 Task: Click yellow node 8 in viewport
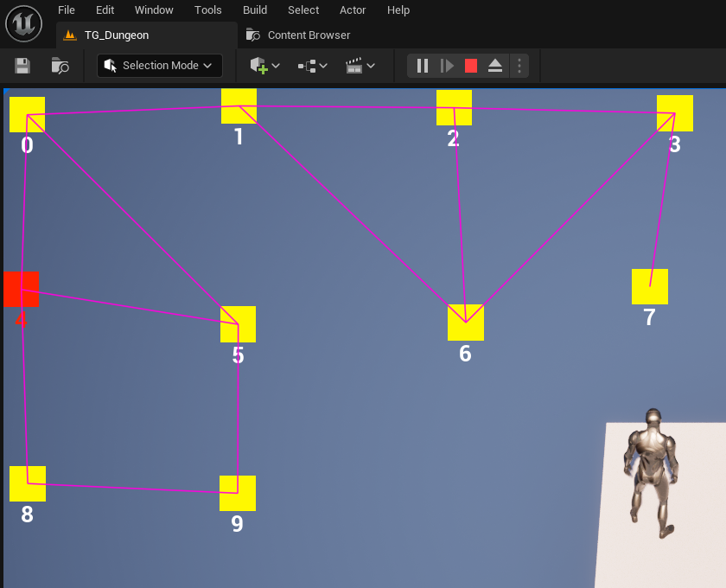(x=28, y=483)
